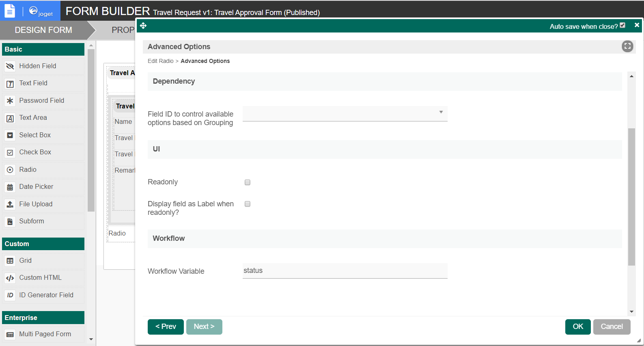Toggle Display field as Label checkbox

[248, 204]
